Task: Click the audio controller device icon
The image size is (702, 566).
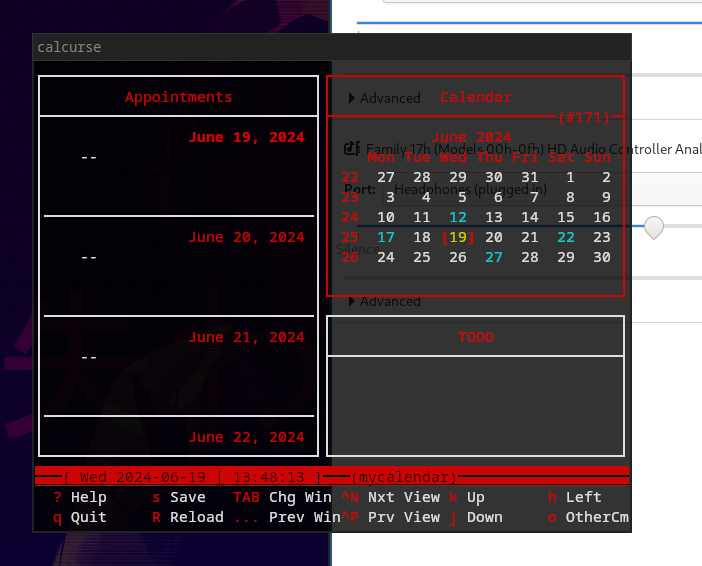Action: [x=351, y=149]
